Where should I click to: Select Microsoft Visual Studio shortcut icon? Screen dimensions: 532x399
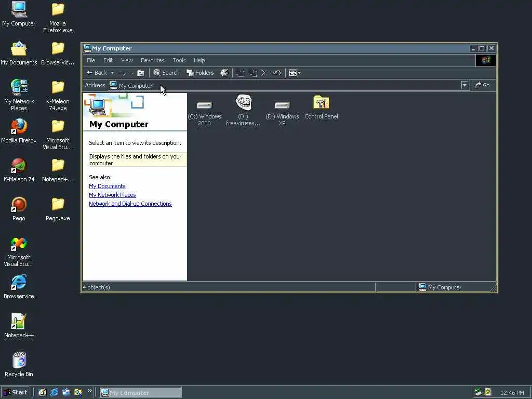(19, 252)
